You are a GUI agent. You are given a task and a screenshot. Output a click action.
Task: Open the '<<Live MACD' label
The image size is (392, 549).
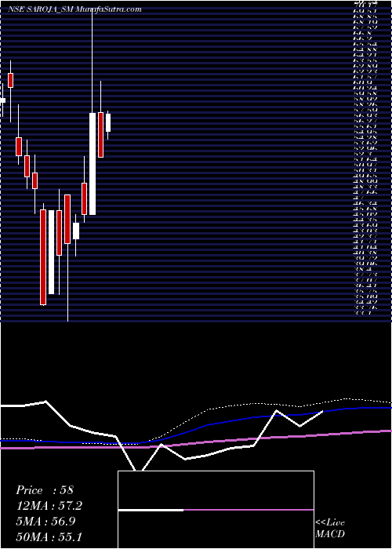pos(330,529)
